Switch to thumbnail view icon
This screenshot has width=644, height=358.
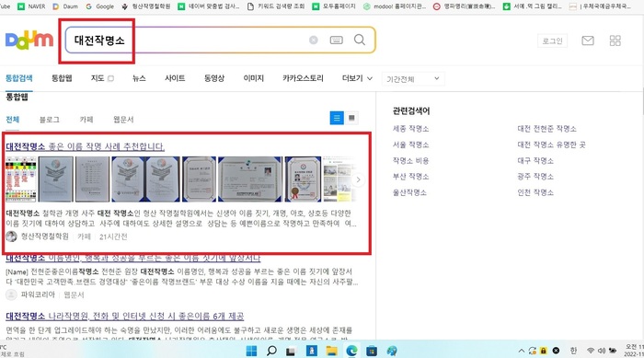point(351,119)
